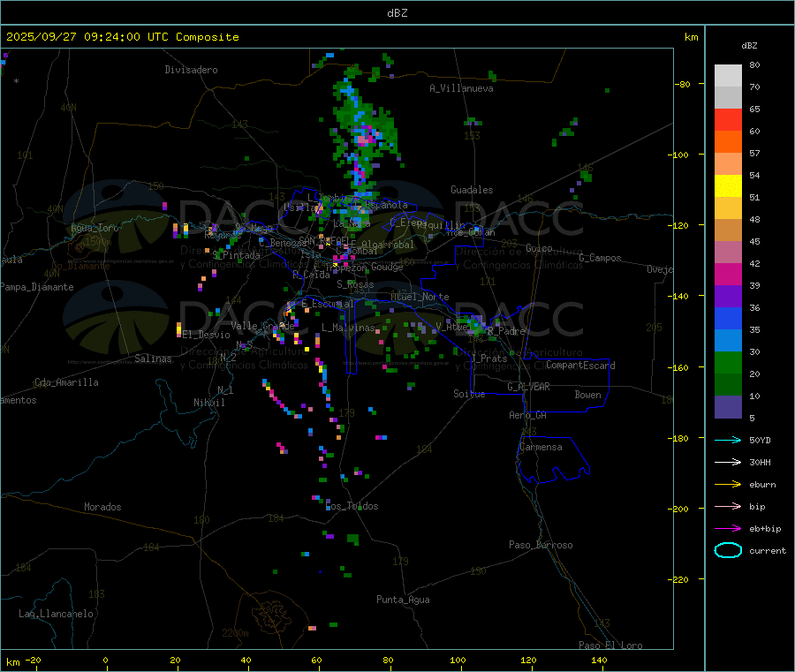This screenshot has height=672, width=795.
Task: Click the eb+bip magenta arrow legend icon
Action: pos(728,529)
